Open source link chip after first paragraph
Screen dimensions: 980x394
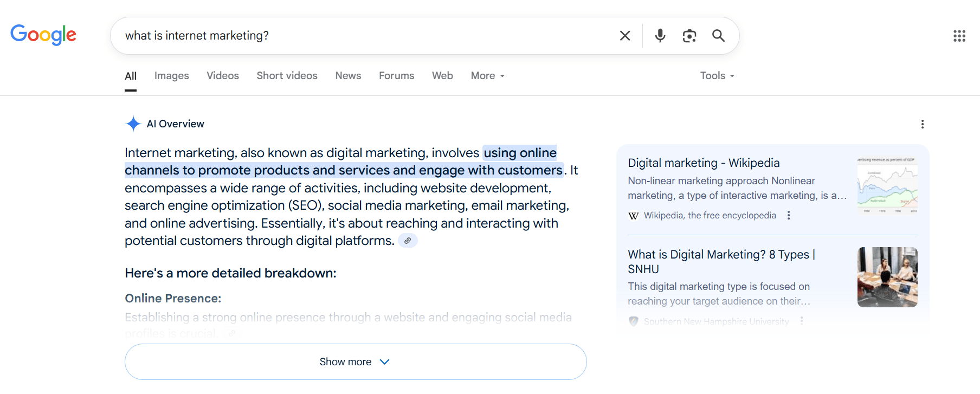pyautogui.click(x=408, y=241)
